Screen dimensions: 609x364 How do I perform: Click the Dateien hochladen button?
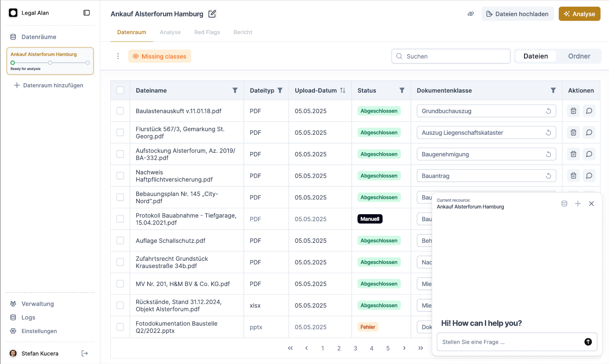[517, 14]
